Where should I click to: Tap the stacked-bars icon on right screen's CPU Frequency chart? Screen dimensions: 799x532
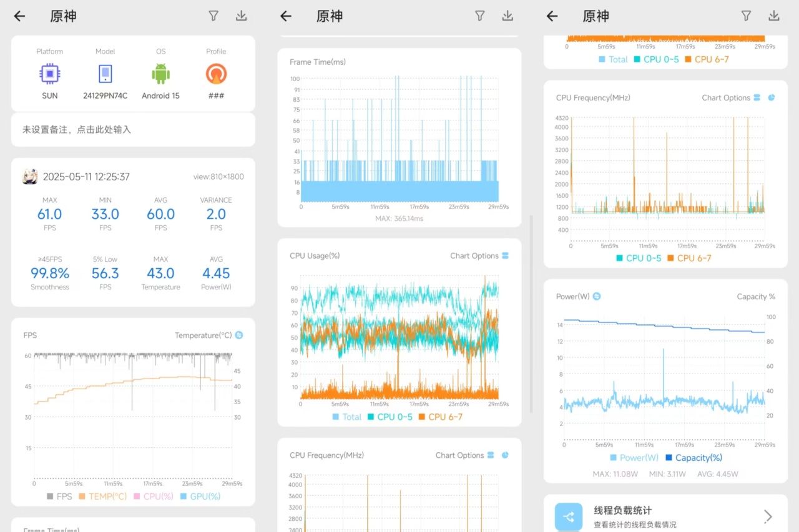coord(757,98)
